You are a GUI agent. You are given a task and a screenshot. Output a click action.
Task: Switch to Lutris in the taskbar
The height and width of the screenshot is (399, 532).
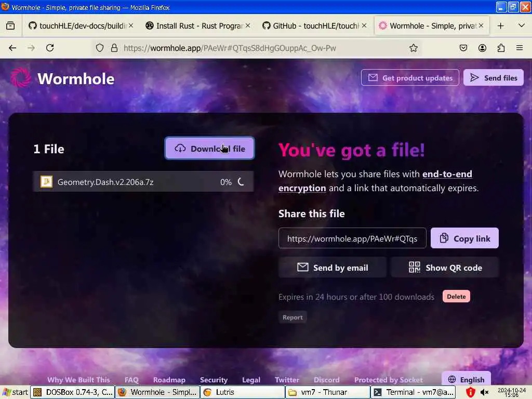(x=242, y=392)
